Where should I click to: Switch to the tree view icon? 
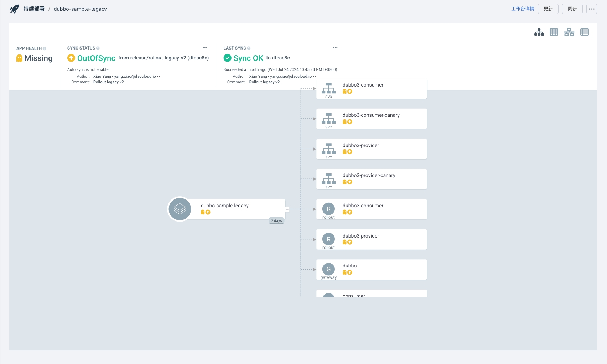point(539,32)
